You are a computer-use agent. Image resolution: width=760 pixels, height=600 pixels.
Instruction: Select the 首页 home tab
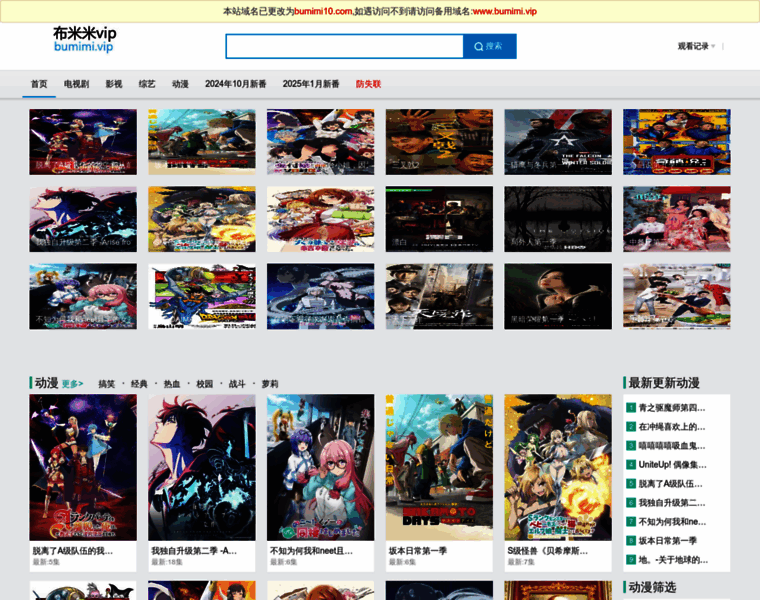pos(39,84)
